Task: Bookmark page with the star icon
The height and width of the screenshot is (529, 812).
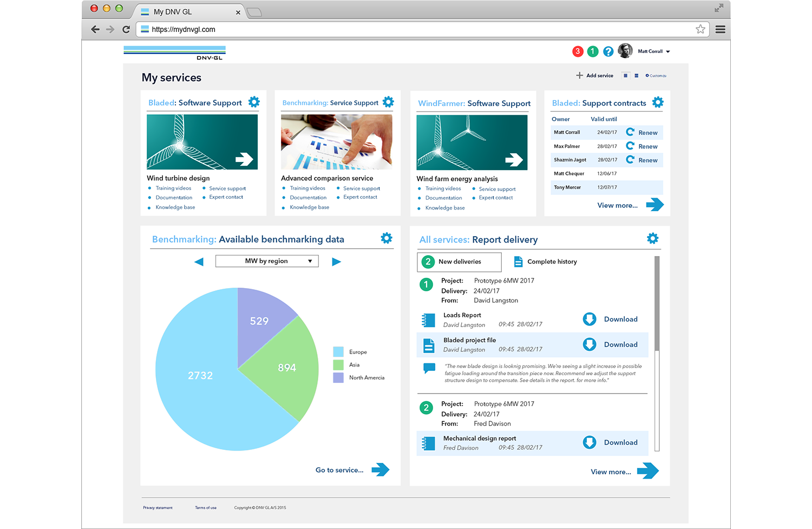Action: click(700, 29)
